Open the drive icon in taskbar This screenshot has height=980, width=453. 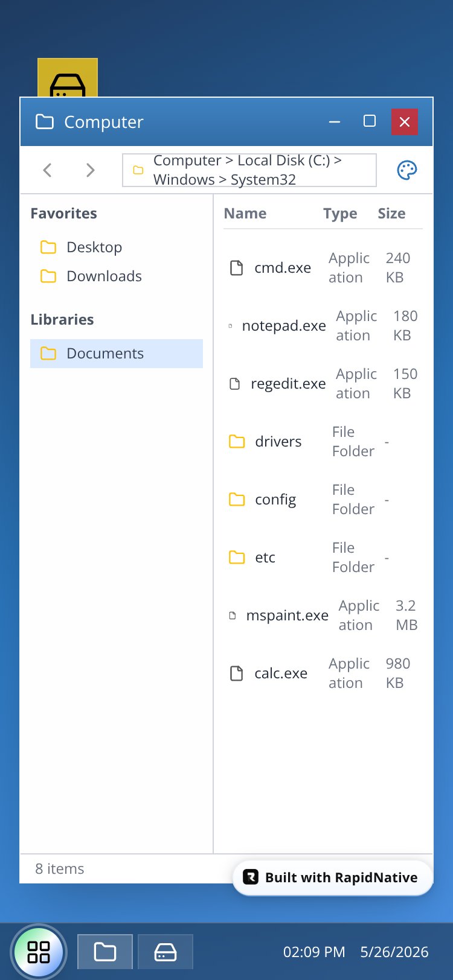click(165, 952)
